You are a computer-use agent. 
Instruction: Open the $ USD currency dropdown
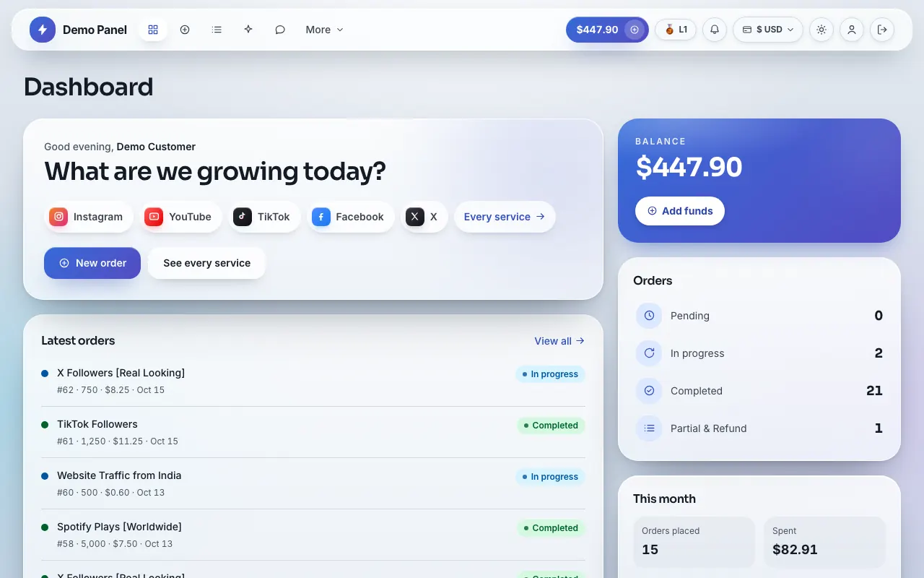[768, 30]
